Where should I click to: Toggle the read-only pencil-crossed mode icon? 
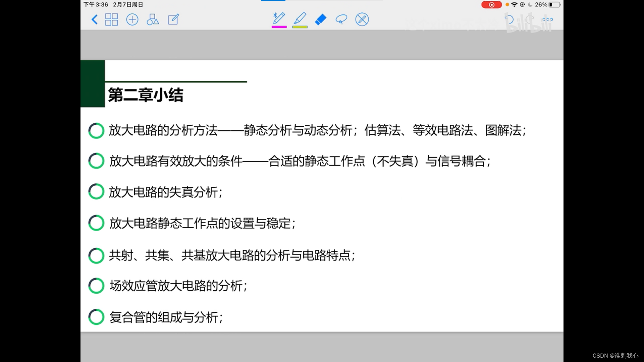[x=362, y=19]
